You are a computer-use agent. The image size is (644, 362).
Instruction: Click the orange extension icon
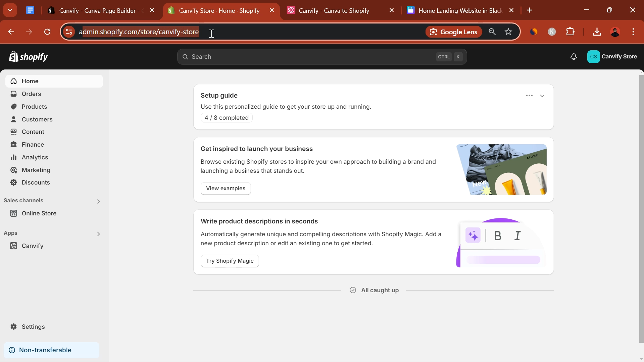pyautogui.click(x=534, y=32)
